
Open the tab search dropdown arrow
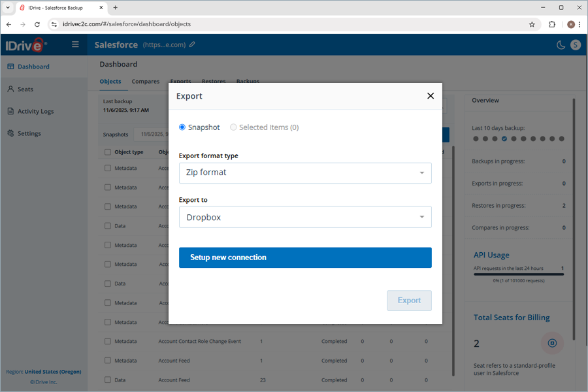pos(7,7)
